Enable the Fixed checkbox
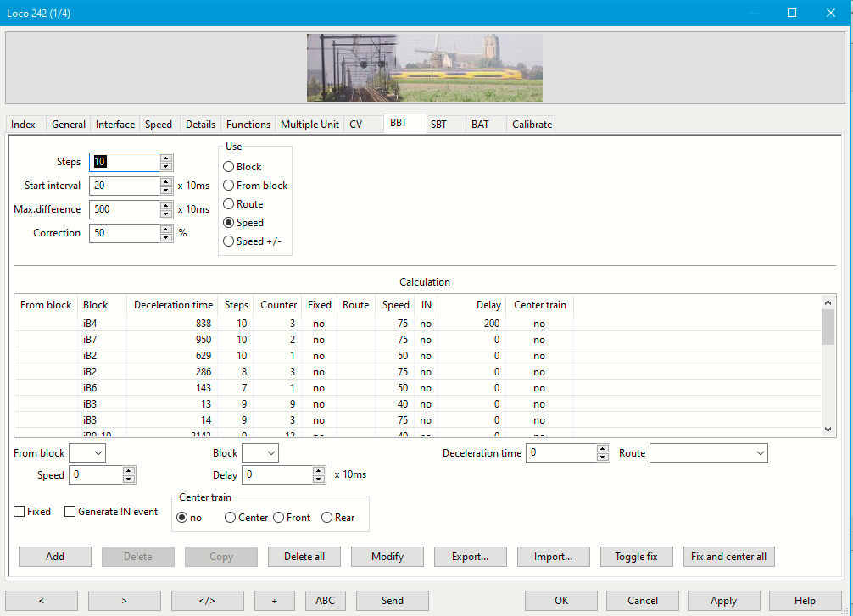 tap(20, 512)
